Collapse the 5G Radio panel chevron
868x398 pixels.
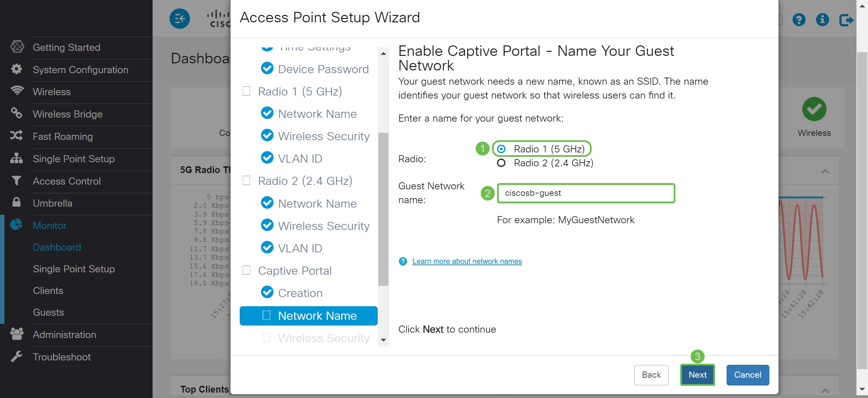point(825,171)
